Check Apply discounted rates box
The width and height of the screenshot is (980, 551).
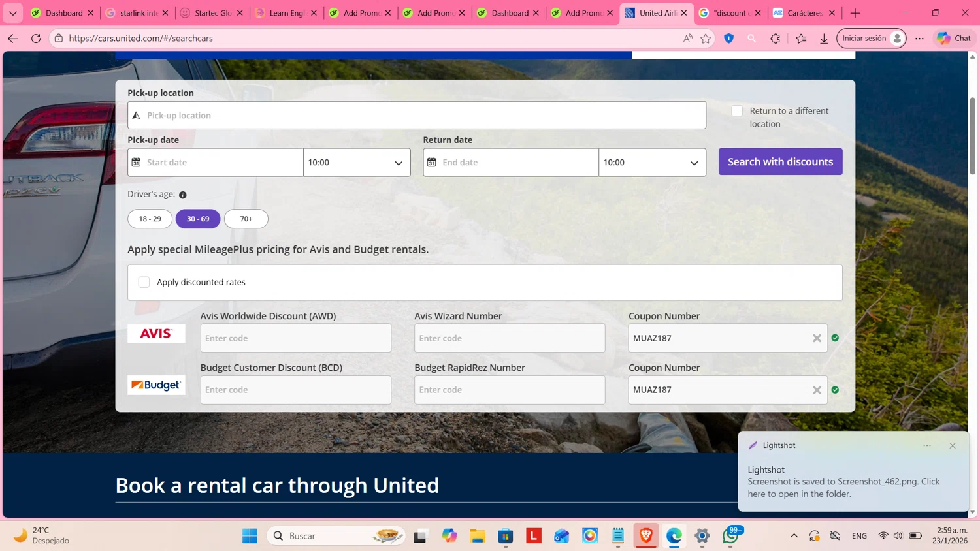click(144, 282)
